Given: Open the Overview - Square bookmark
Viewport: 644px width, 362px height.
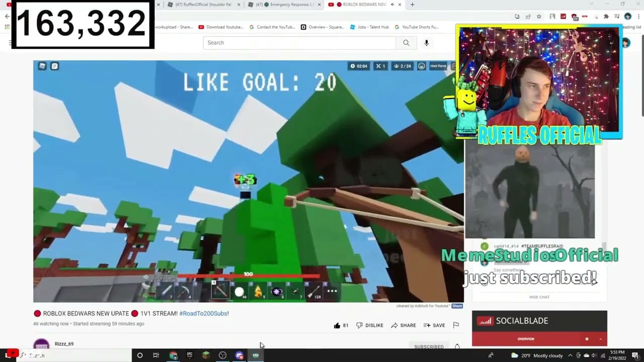Looking at the screenshot, I should tap(323, 27).
